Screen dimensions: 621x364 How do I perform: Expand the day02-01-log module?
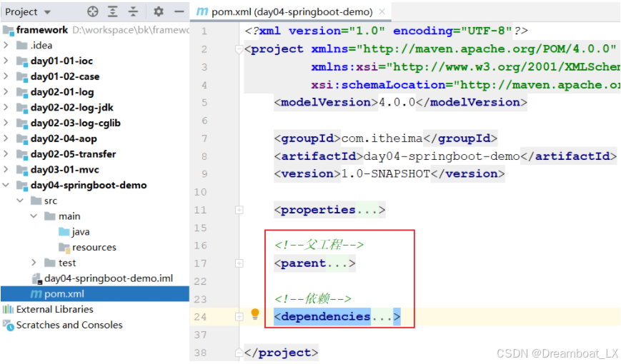(x=6, y=92)
